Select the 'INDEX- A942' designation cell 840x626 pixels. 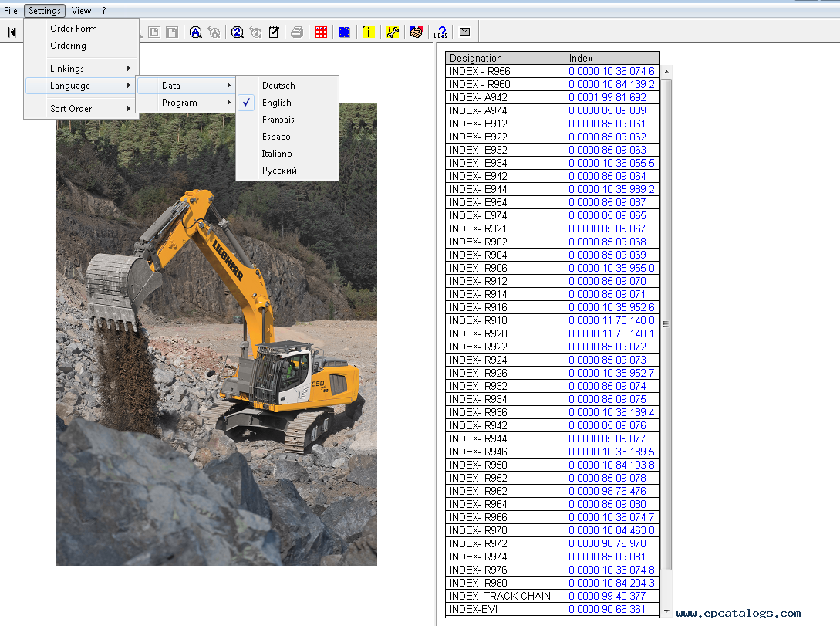[505, 97]
